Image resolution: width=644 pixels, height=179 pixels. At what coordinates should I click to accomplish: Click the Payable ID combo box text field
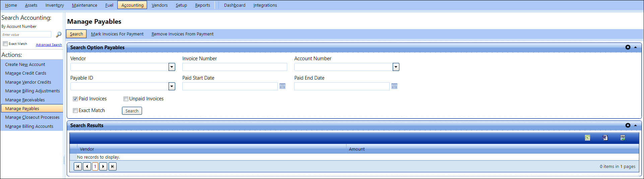point(119,86)
